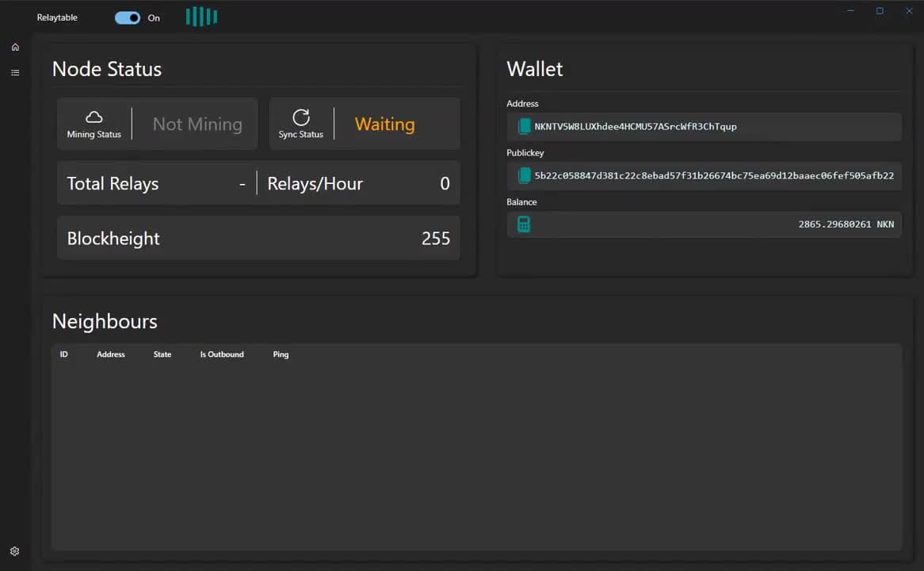Open Settings via the gear icon

coord(14,550)
